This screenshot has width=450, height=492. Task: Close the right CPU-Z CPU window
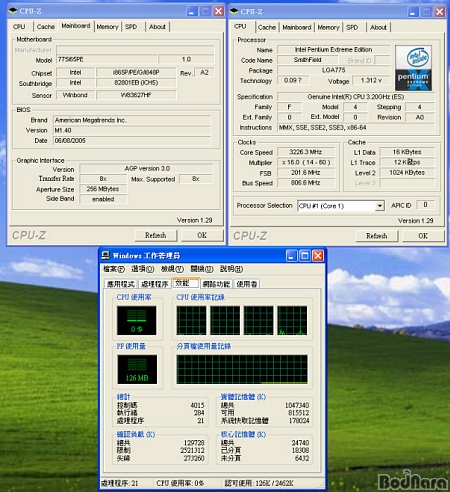[440, 12]
